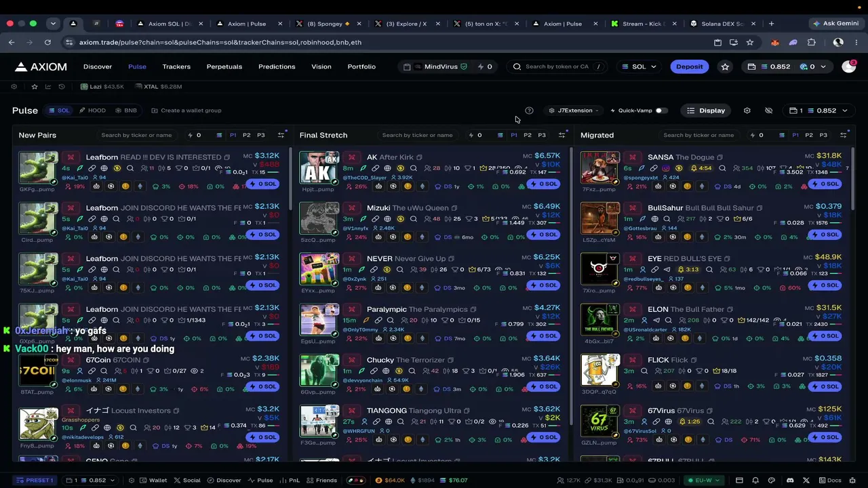Click the help question mark icon beside J7Extension
The height and width of the screenshot is (488, 868).
(529, 110)
